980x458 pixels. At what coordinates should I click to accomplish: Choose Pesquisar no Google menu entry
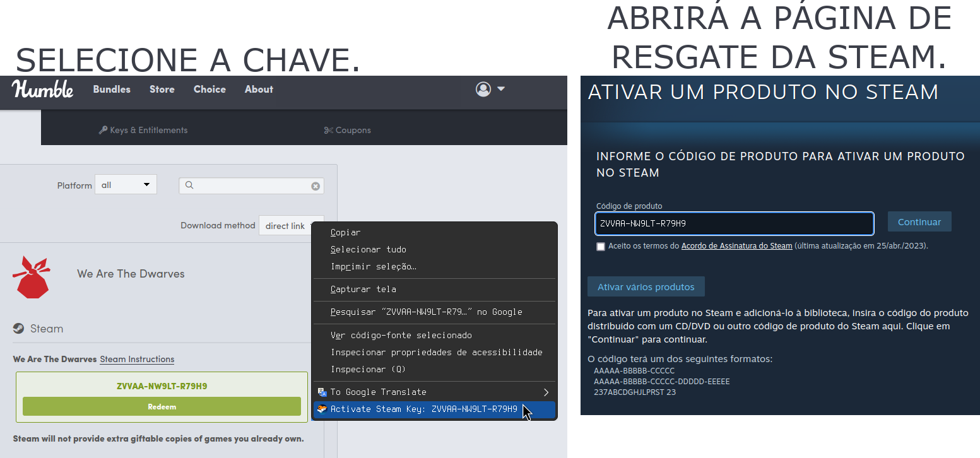[x=434, y=312]
